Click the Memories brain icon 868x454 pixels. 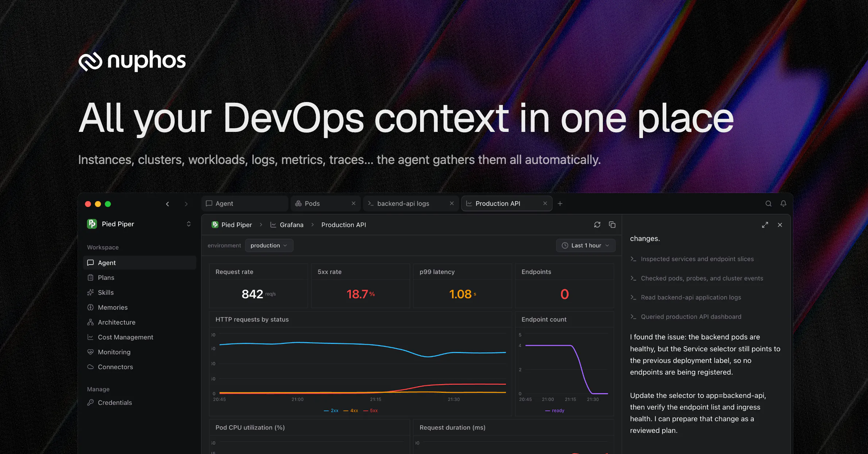(90, 308)
